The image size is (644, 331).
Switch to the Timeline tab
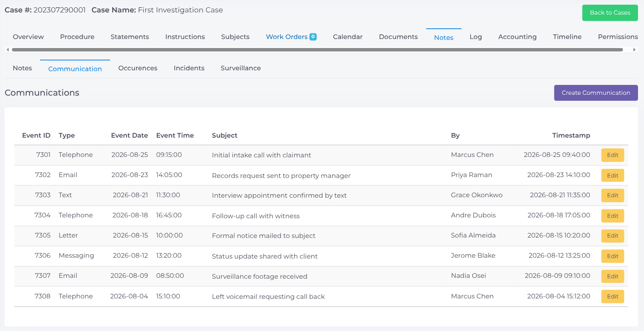coord(567,37)
